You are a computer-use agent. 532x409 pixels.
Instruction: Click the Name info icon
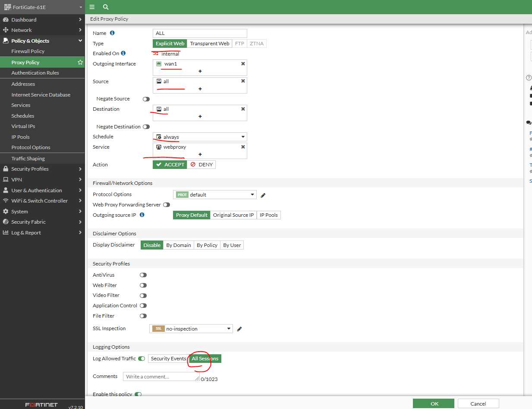click(x=112, y=33)
